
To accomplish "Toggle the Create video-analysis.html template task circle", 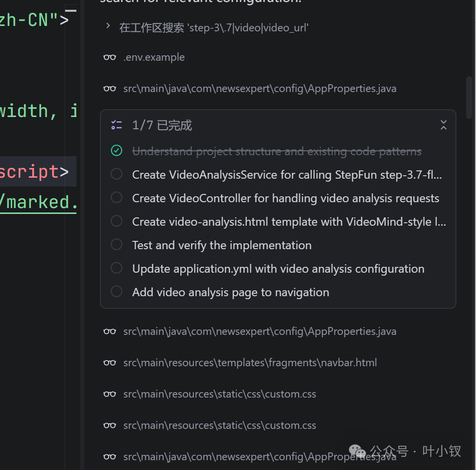I will 117,221.
